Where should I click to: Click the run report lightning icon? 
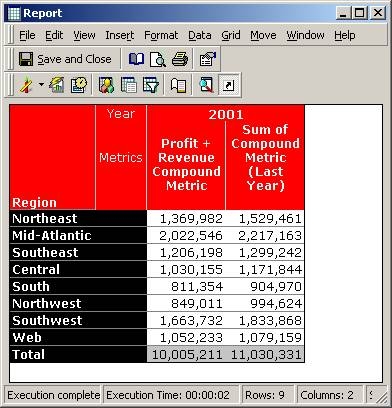(x=26, y=85)
